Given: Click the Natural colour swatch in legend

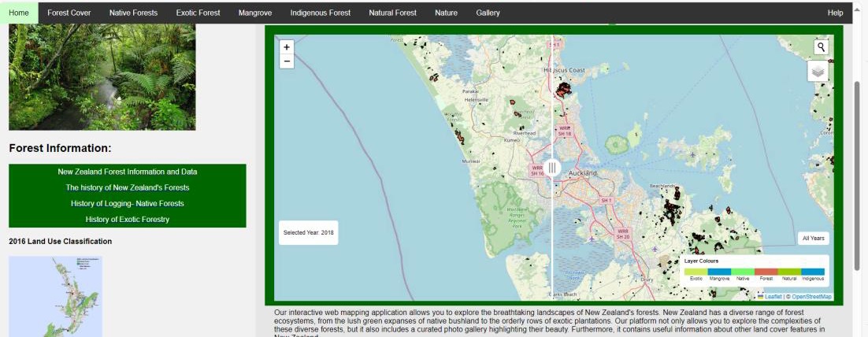Looking at the screenshot, I should 789,272.
